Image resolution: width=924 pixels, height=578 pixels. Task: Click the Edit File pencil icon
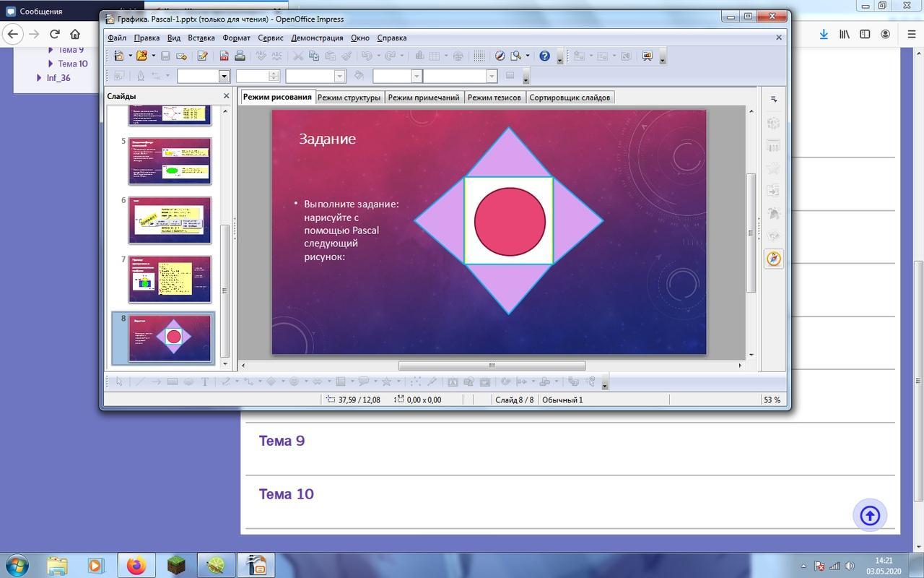[x=203, y=56]
